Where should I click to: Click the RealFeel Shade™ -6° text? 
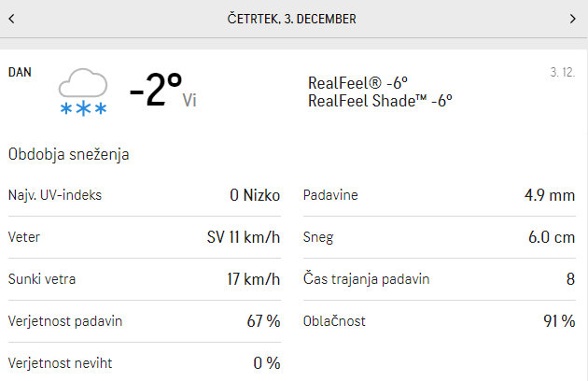click(x=380, y=101)
